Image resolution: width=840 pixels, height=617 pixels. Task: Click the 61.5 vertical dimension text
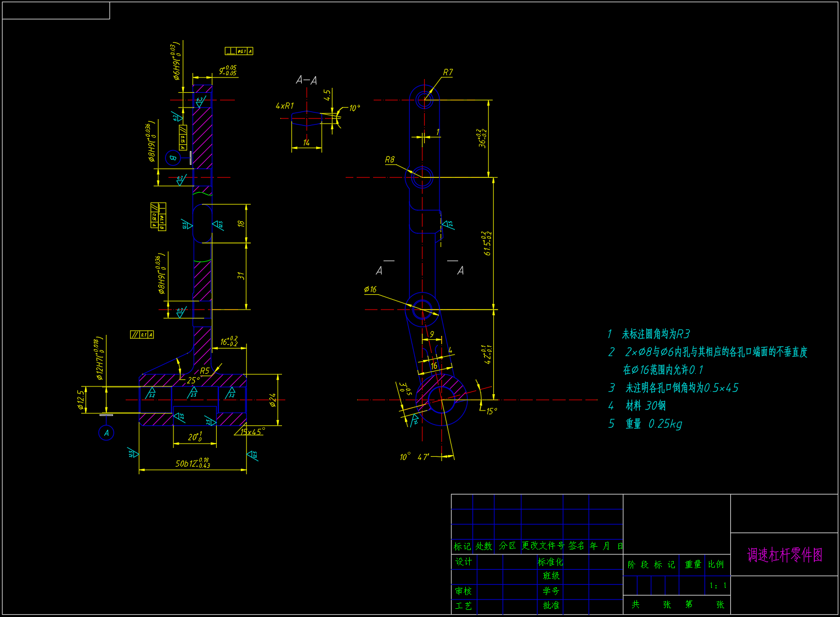[x=487, y=243]
